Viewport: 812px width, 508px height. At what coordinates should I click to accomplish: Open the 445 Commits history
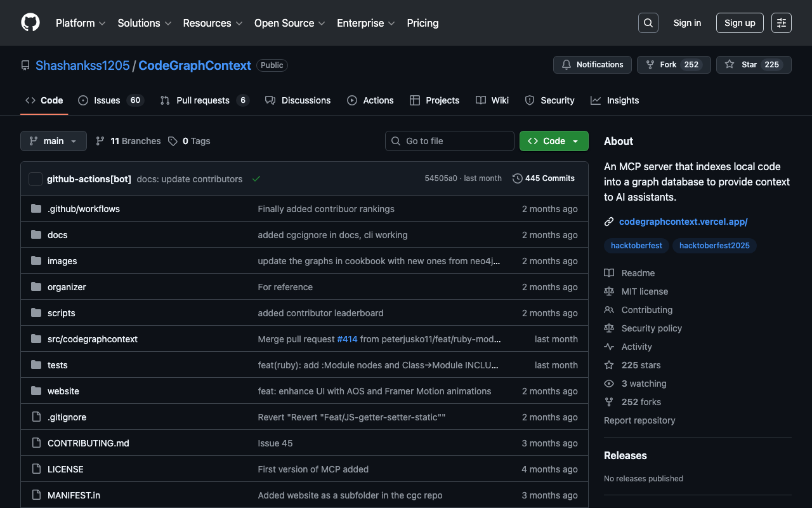(544, 178)
